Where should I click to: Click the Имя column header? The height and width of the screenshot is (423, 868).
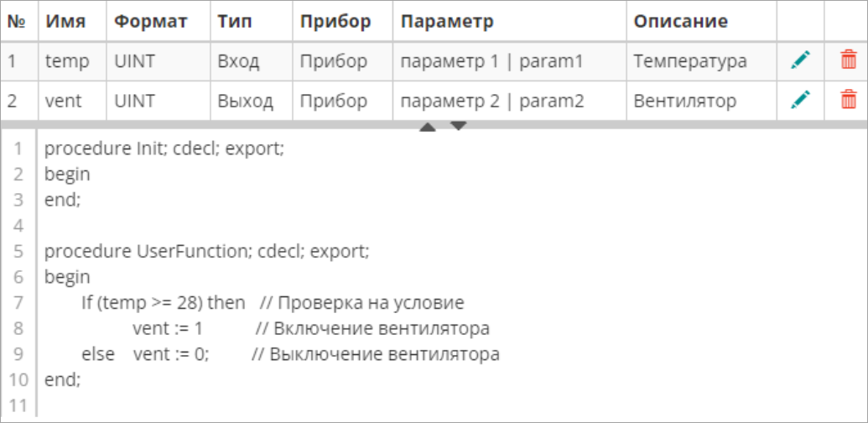65,21
